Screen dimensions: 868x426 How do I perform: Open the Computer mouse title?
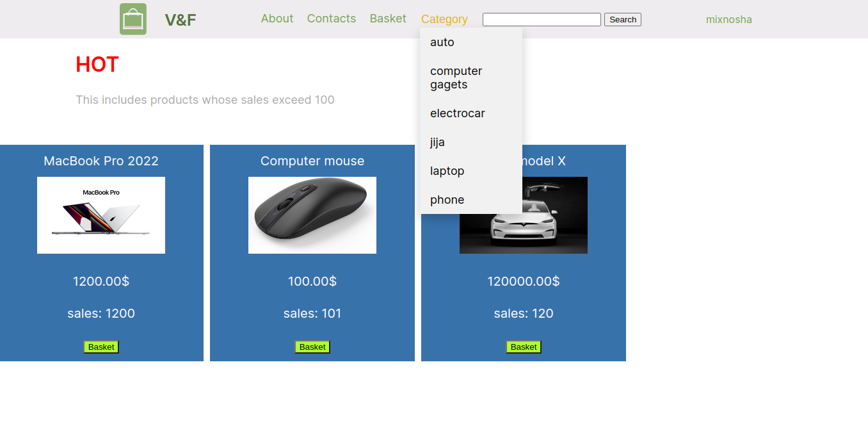312,161
